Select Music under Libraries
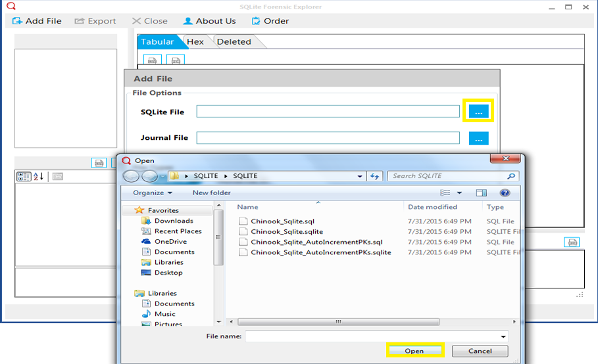The width and height of the screenshot is (598, 364). pos(164,314)
